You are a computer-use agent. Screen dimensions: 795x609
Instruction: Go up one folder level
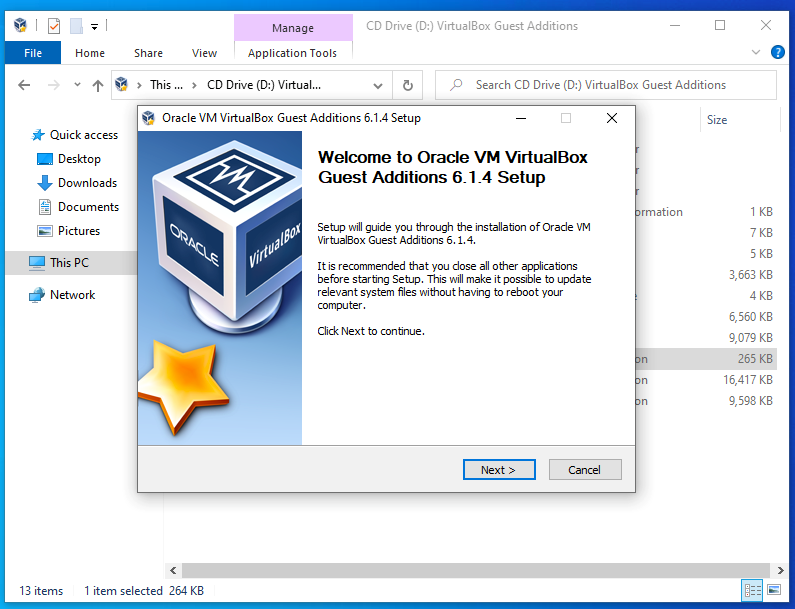click(x=98, y=85)
